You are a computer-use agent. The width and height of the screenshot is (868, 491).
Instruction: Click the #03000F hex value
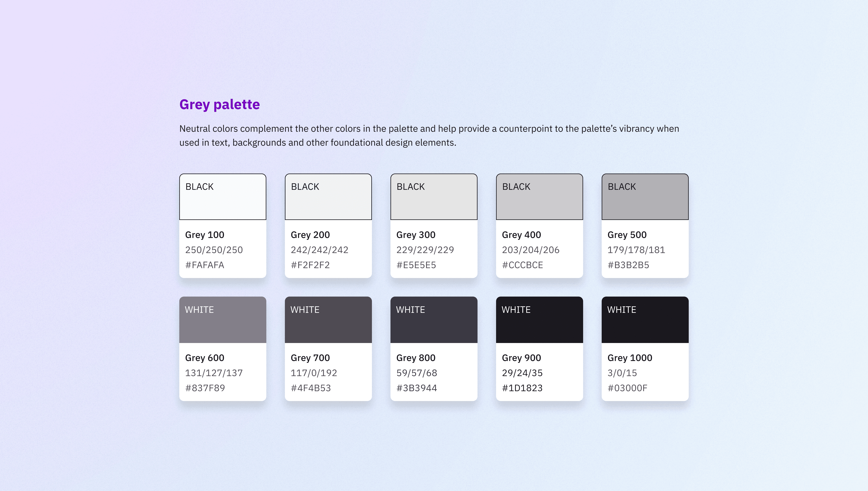(x=627, y=388)
